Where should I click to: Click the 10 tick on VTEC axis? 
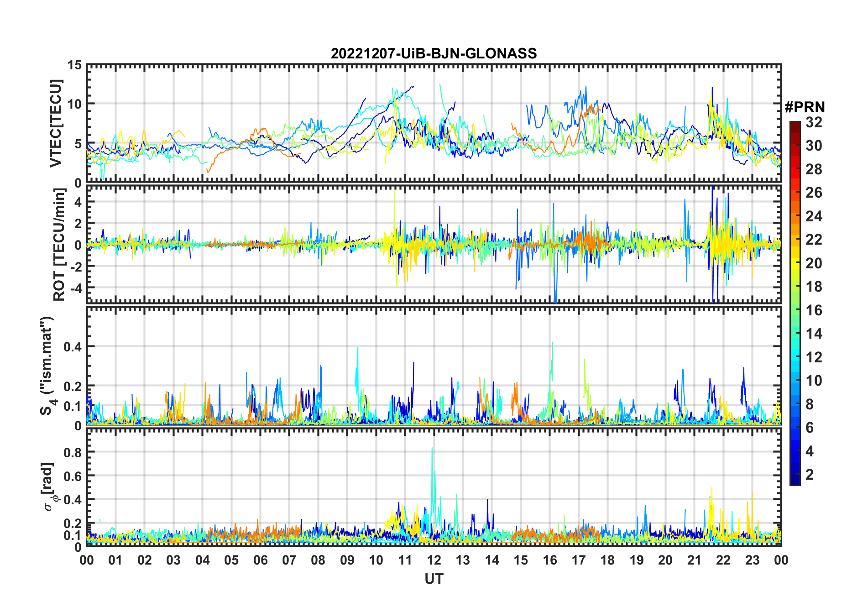(75, 105)
